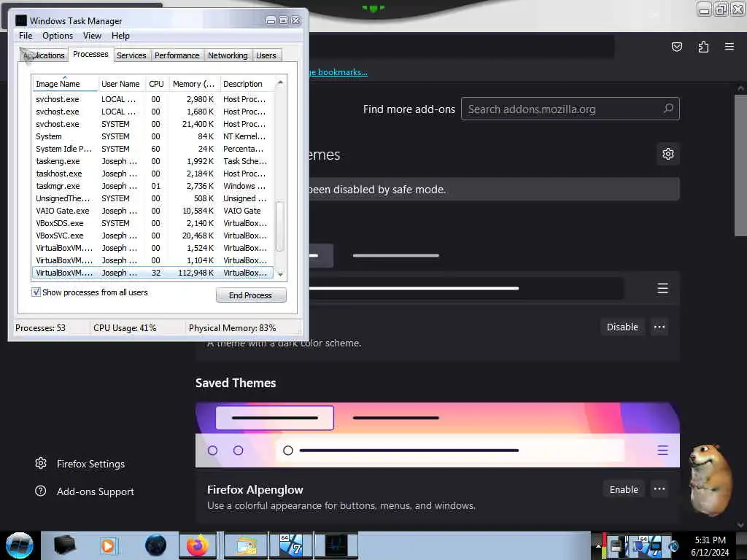747x560 pixels.
Task: Click the Firefox Alpenglow theme preview
Action: coord(438,435)
